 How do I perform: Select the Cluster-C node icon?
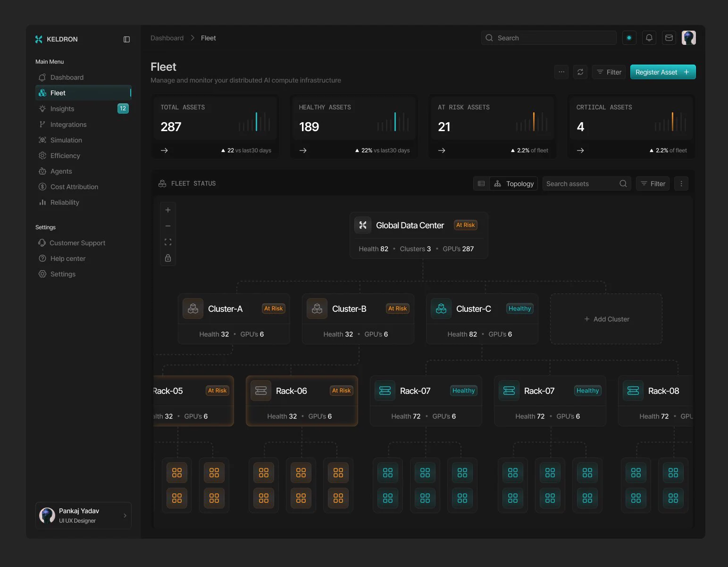pyautogui.click(x=441, y=309)
